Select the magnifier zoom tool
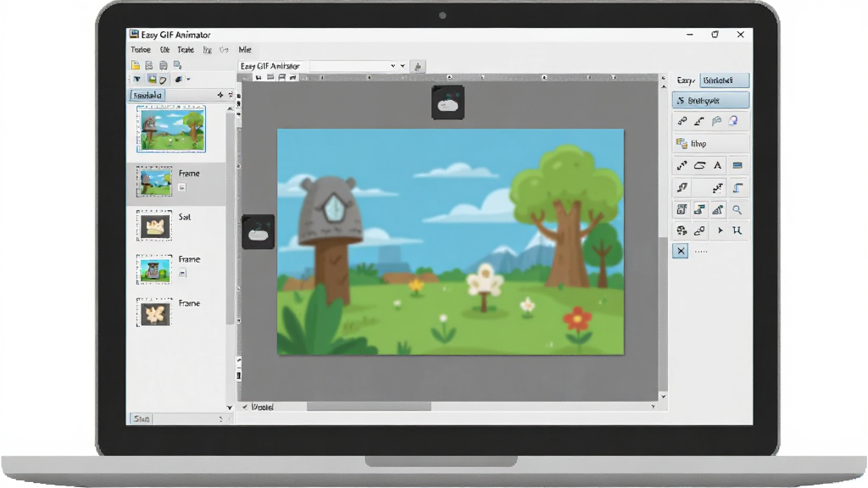 tap(737, 210)
